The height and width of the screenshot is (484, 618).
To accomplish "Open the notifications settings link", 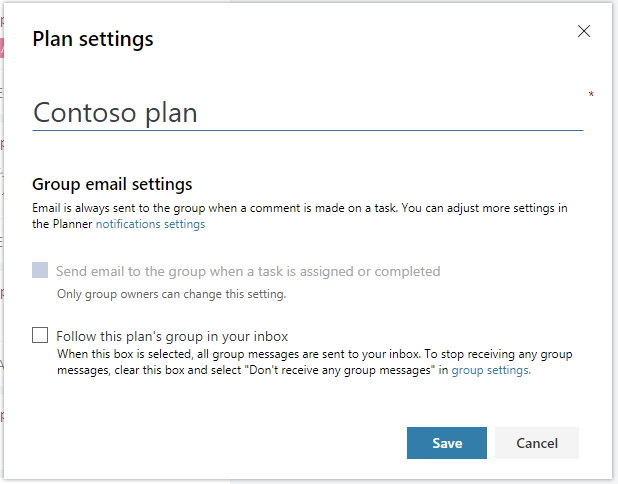I will click(150, 224).
